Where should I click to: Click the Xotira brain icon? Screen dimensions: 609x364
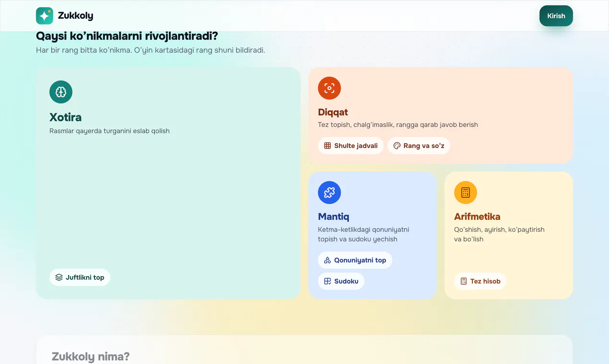coord(61,92)
